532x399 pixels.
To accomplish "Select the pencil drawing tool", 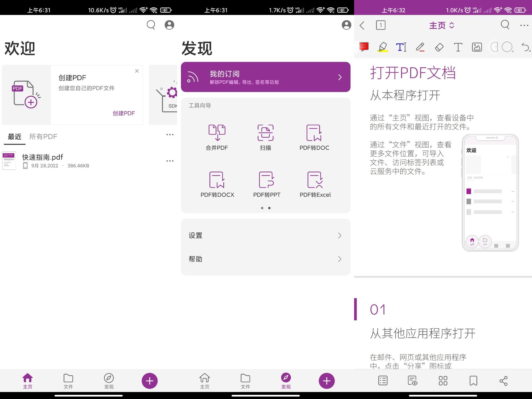I will tap(420, 47).
